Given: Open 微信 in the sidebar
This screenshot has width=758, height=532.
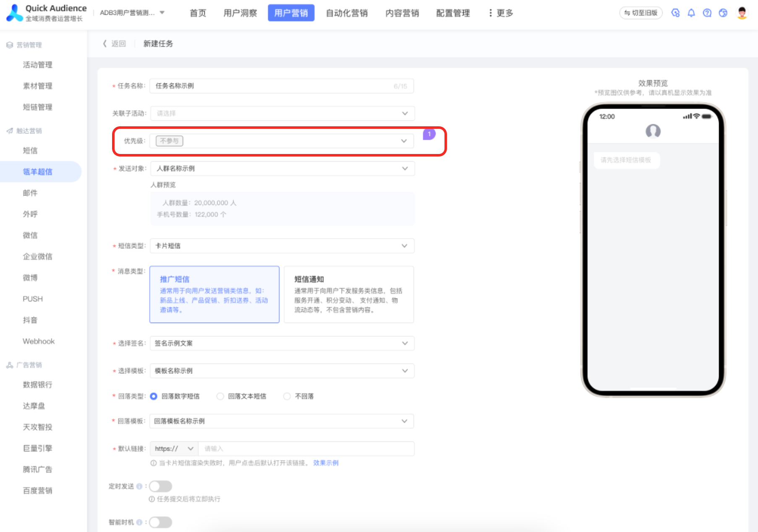Looking at the screenshot, I should (30, 235).
